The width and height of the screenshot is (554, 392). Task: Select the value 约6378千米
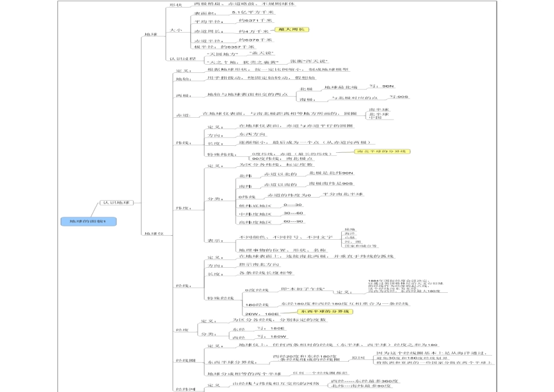(x=255, y=40)
